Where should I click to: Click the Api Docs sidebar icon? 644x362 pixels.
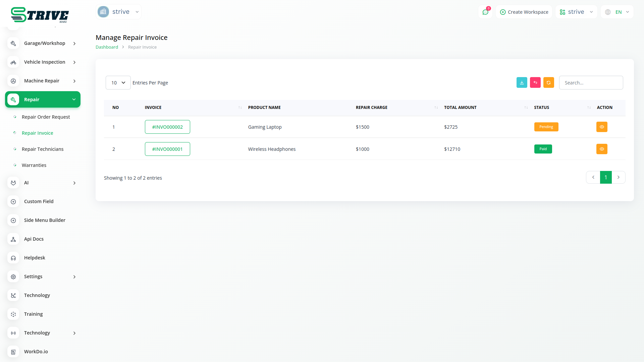[13, 239]
